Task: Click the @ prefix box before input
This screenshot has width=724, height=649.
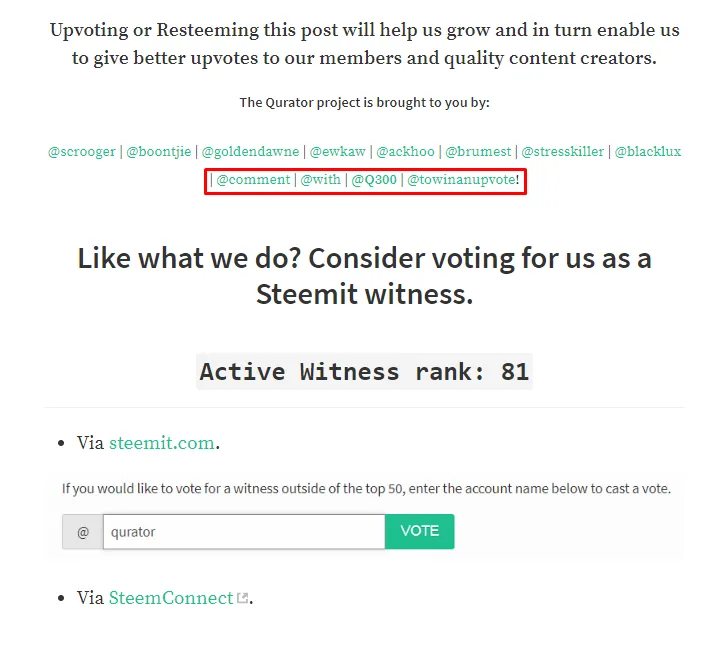Action: coord(83,531)
